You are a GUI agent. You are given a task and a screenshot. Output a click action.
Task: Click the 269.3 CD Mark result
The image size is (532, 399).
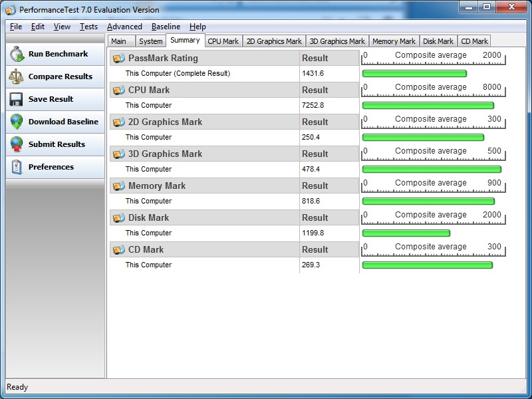tap(311, 265)
